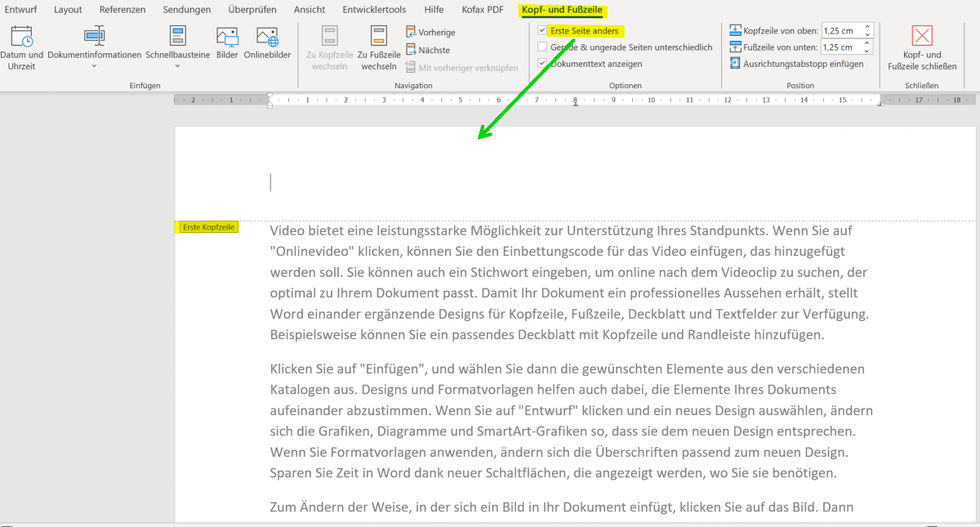
Task: Open the Entwurf ribbon tab
Action: pyautogui.click(x=20, y=10)
